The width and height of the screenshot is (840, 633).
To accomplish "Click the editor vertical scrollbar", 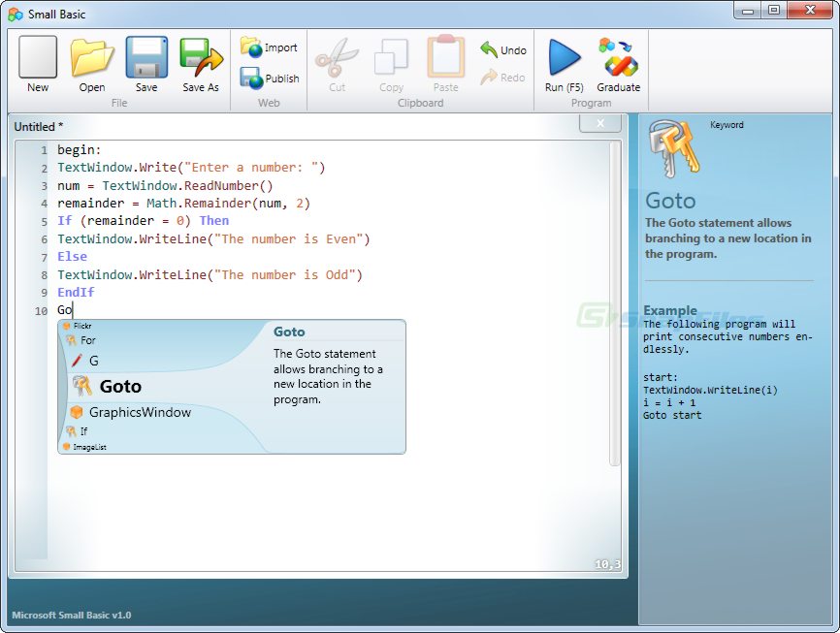I will point(615,302).
